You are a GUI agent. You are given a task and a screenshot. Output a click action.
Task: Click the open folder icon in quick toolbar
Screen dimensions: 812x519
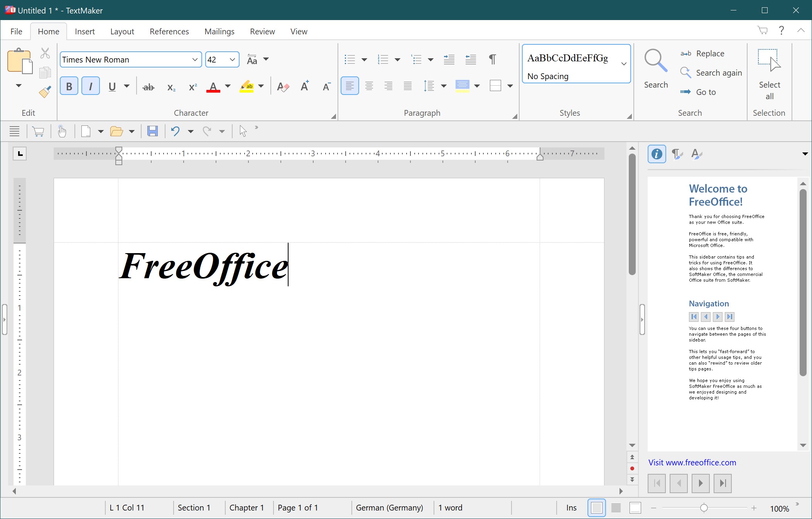[116, 131]
